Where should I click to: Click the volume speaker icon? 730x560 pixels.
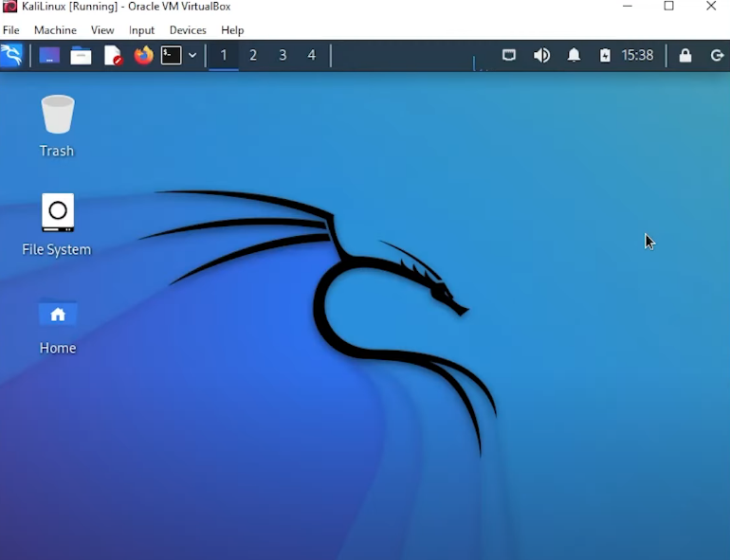click(541, 55)
